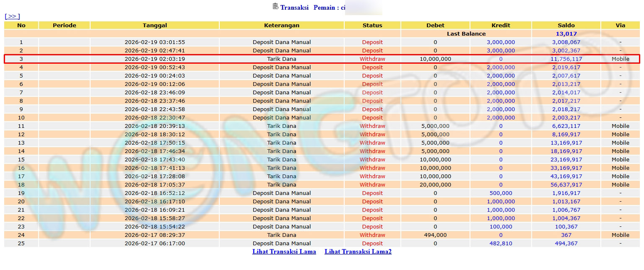The image size is (644, 270).
Task: Click the Debet column header
Action: (x=435, y=25)
